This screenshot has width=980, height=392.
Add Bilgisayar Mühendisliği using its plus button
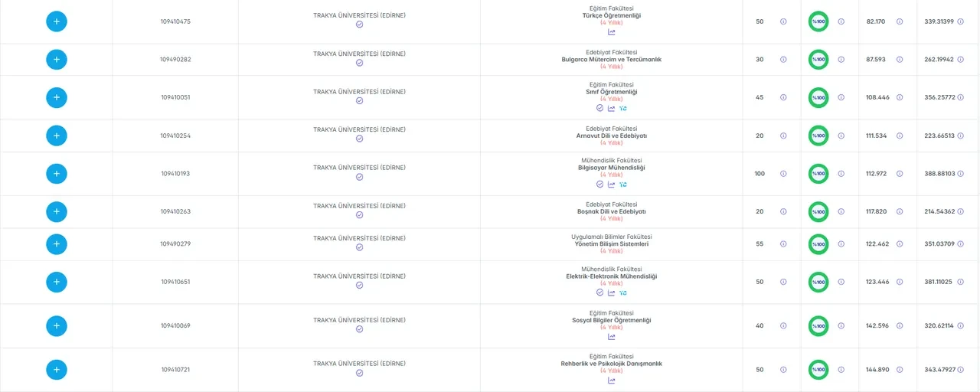point(57,174)
